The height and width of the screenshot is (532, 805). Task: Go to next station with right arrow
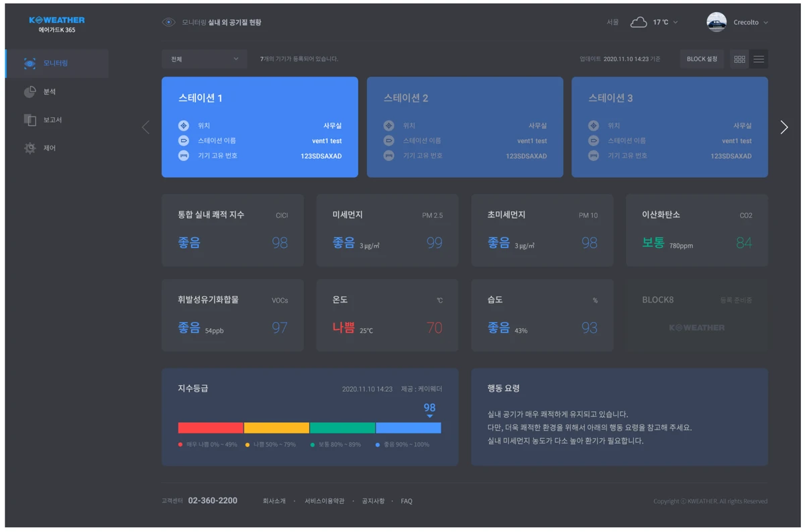(784, 127)
